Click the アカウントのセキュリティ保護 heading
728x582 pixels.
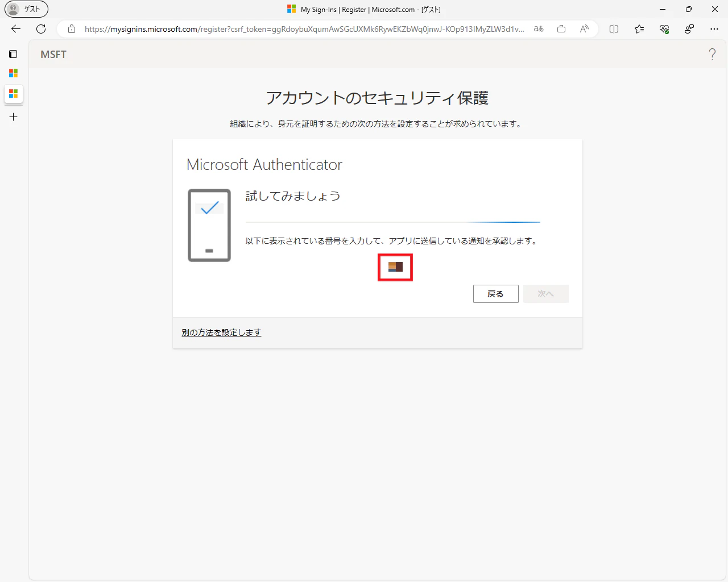coord(378,98)
